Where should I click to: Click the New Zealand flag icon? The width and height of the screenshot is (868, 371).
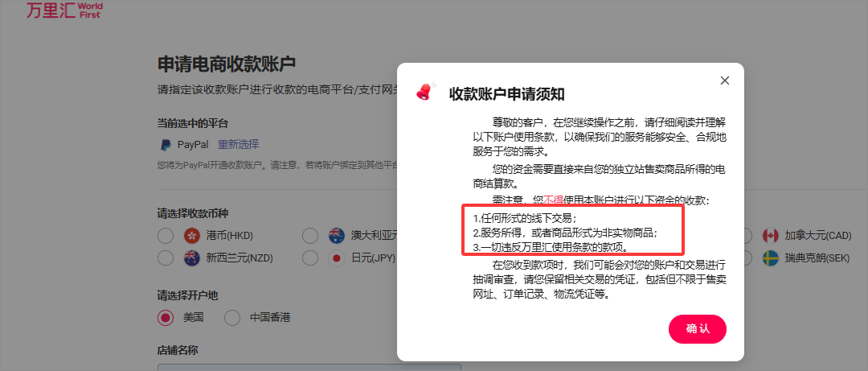point(191,258)
